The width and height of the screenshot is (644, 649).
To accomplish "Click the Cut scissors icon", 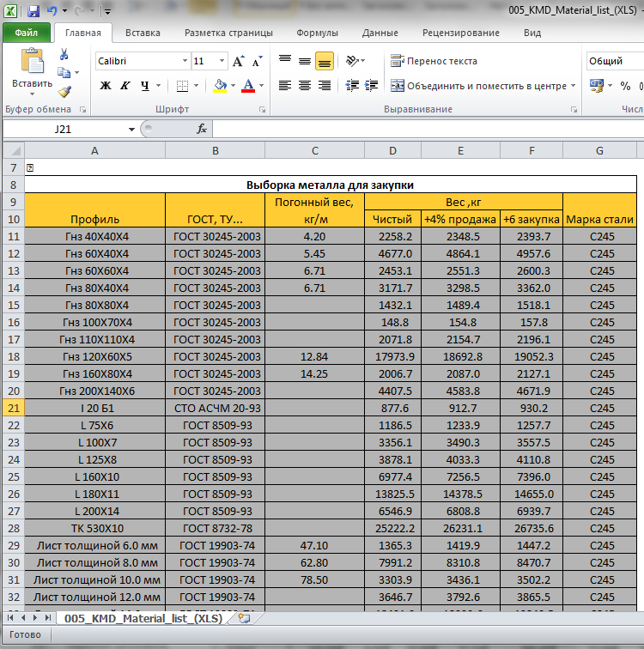I will tap(64, 54).
